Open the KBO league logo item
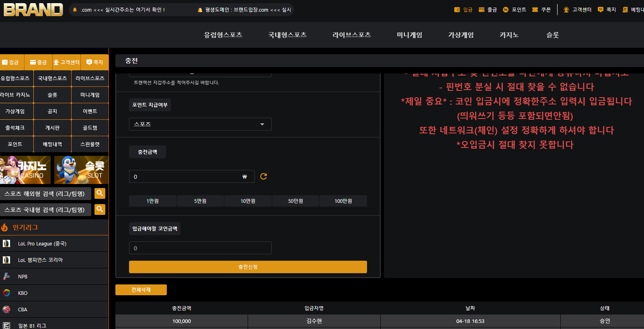Screen dimensions: 644x329 pyautogui.click(x=6, y=293)
